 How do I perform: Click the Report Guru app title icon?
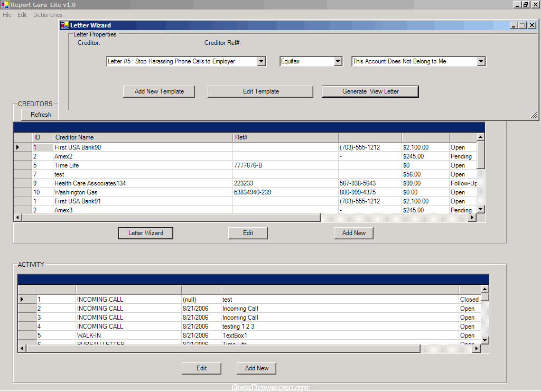click(5, 5)
